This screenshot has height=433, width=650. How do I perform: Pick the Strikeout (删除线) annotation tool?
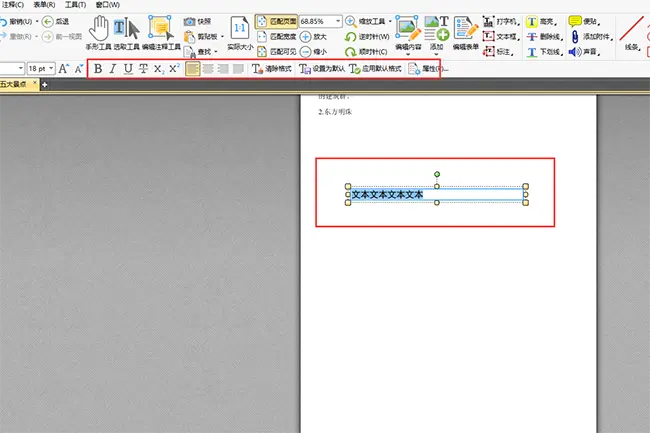tap(545, 36)
